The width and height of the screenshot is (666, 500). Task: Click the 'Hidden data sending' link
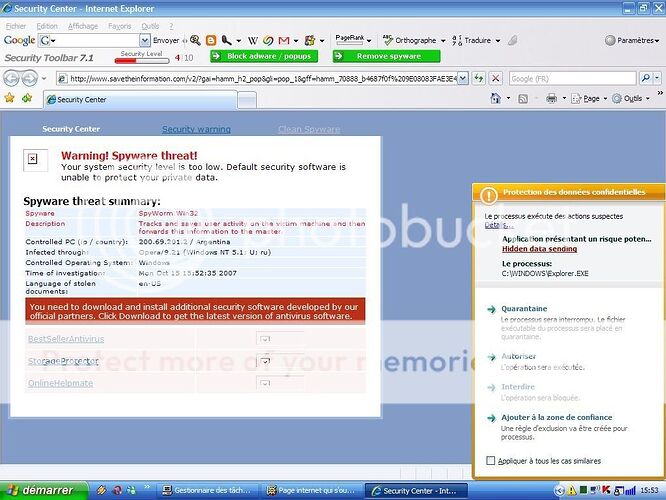point(538,249)
